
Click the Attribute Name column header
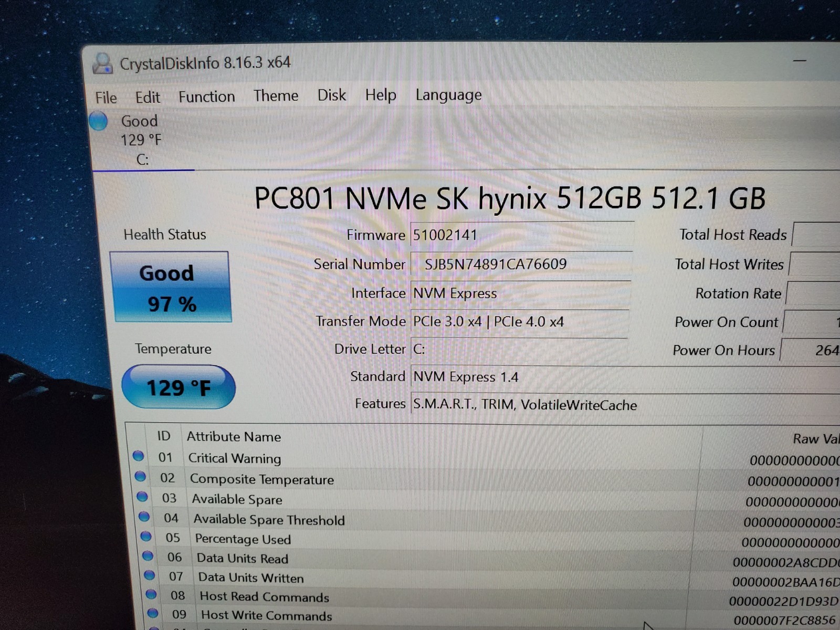coord(234,437)
